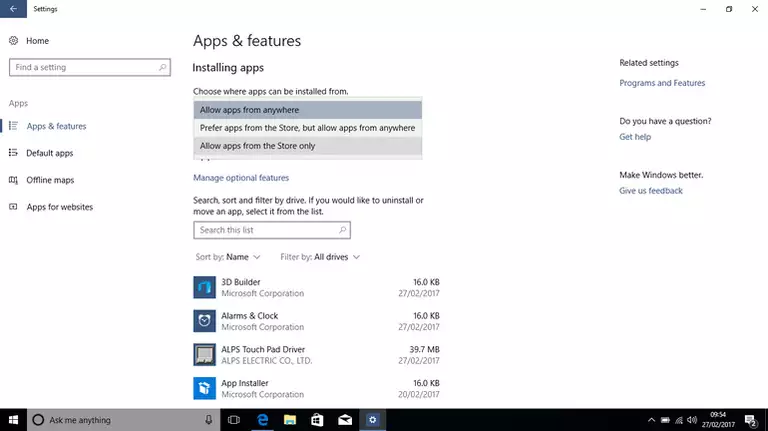Open Offline maps settings page
The image size is (768, 431).
click(50, 180)
